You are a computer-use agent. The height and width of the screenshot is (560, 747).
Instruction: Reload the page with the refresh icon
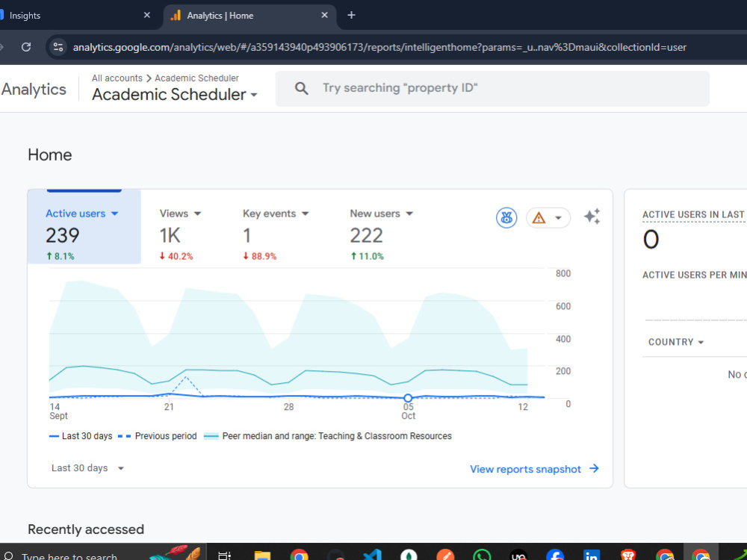[26, 46]
